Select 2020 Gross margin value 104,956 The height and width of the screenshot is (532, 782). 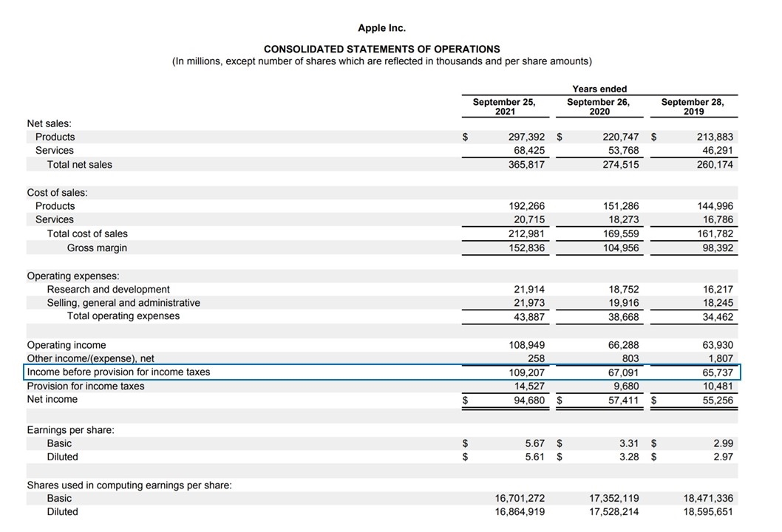coord(621,248)
